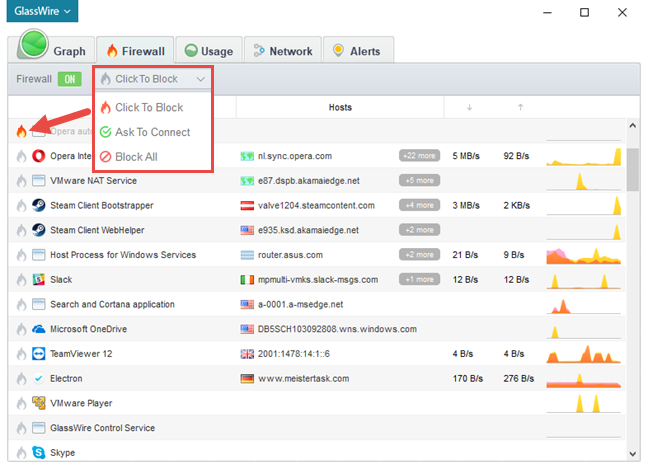
Task: Block Electron with its flame icon
Action: (x=21, y=379)
